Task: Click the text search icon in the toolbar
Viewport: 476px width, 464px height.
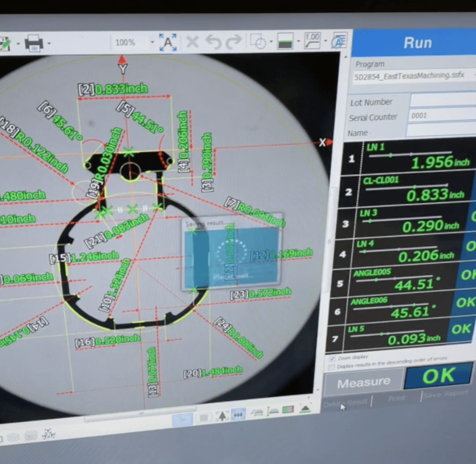Action: [x=339, y=40]
